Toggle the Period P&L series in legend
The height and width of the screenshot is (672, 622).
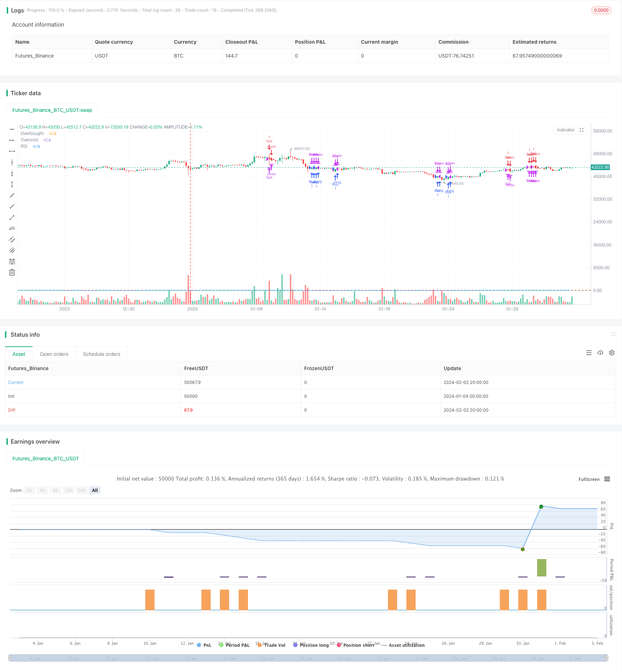[234, 645]
